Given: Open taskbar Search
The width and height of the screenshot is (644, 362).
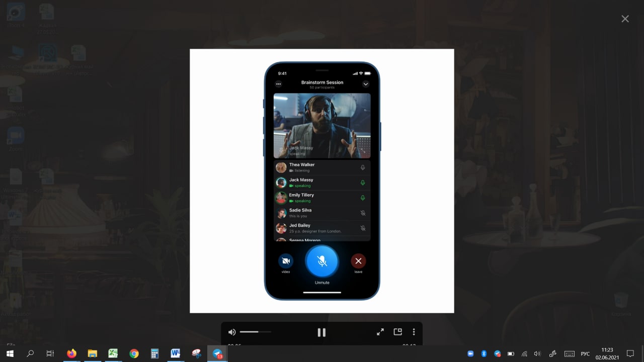Looking at the screenshot, I should pos(30,353).
